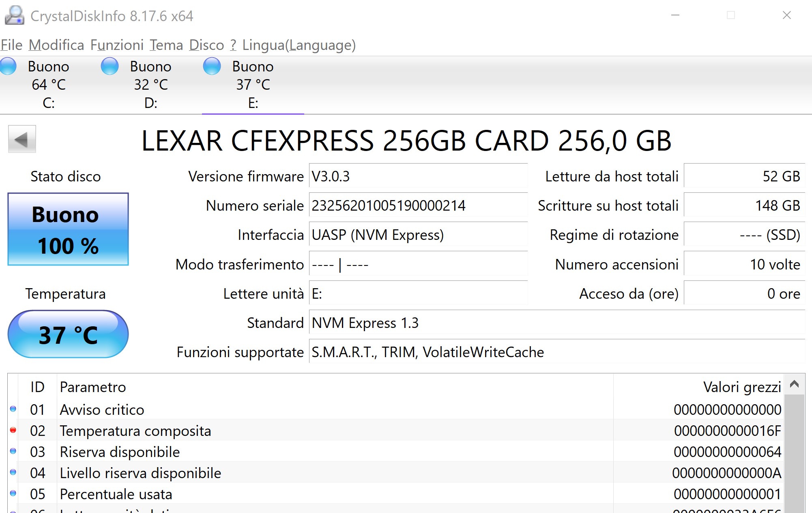This screenshot has height=513, width=812.
Task: Click the previous disk arrow button
Action: coord(22,139)
